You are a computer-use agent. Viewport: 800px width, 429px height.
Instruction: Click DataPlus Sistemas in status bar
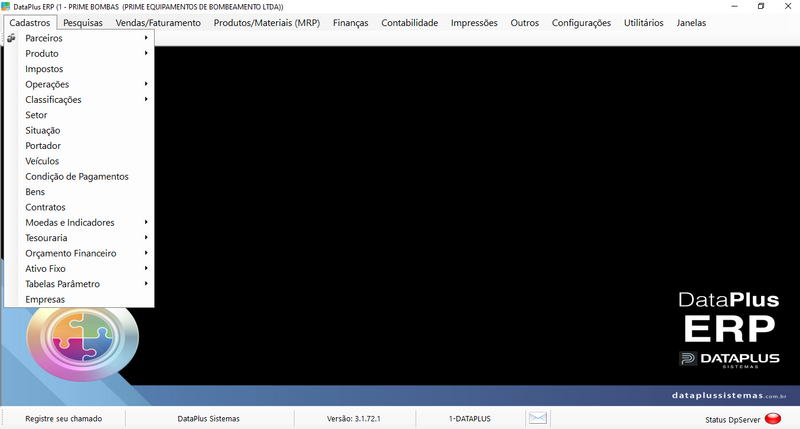[209, 419]
